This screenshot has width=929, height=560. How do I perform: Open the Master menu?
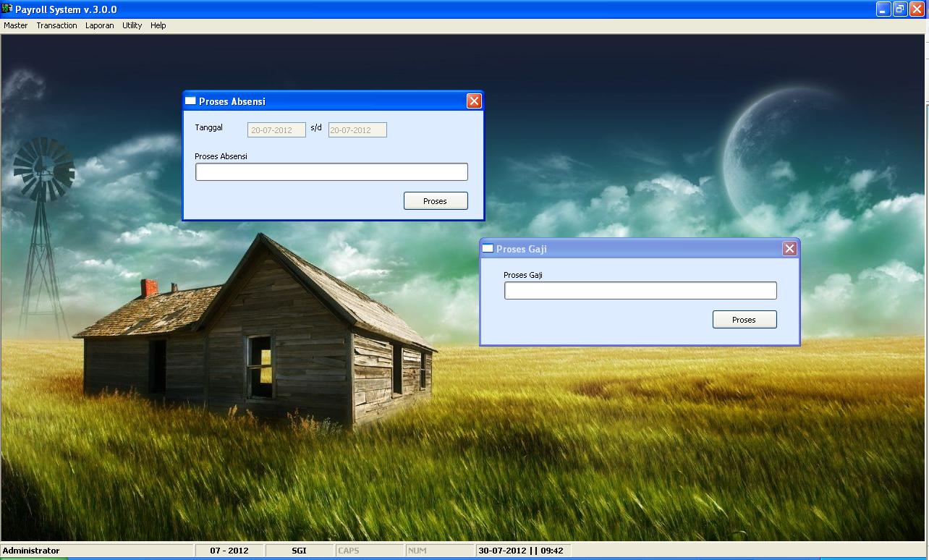(x=16, y=25)
